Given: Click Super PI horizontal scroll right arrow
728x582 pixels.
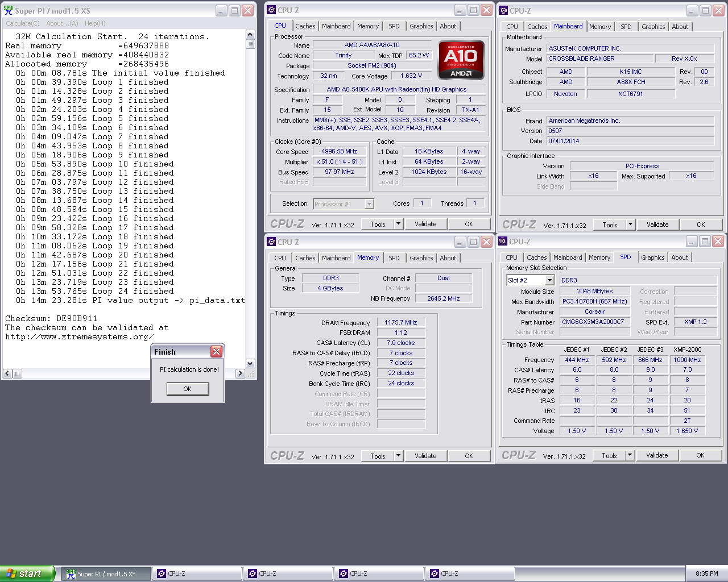Looking at the screenshot, I should pos(240,373).
